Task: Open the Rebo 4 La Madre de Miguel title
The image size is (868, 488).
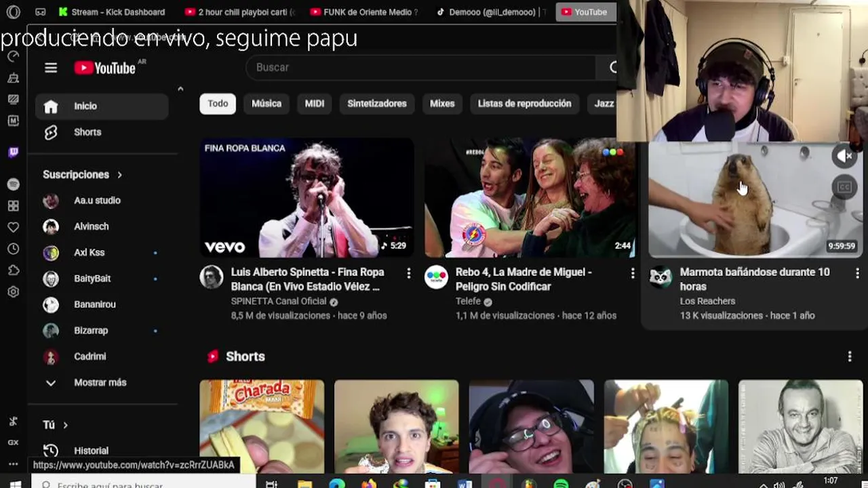Action: tap(524, 279)
